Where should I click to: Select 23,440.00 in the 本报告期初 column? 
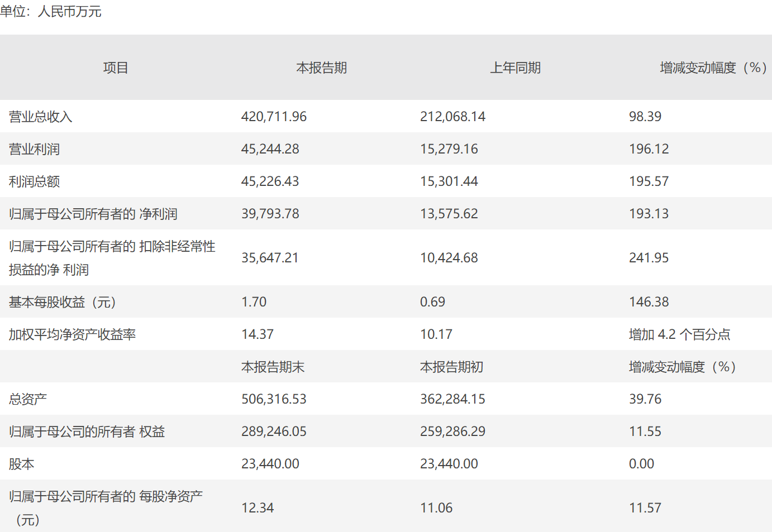tap(449, 464)
